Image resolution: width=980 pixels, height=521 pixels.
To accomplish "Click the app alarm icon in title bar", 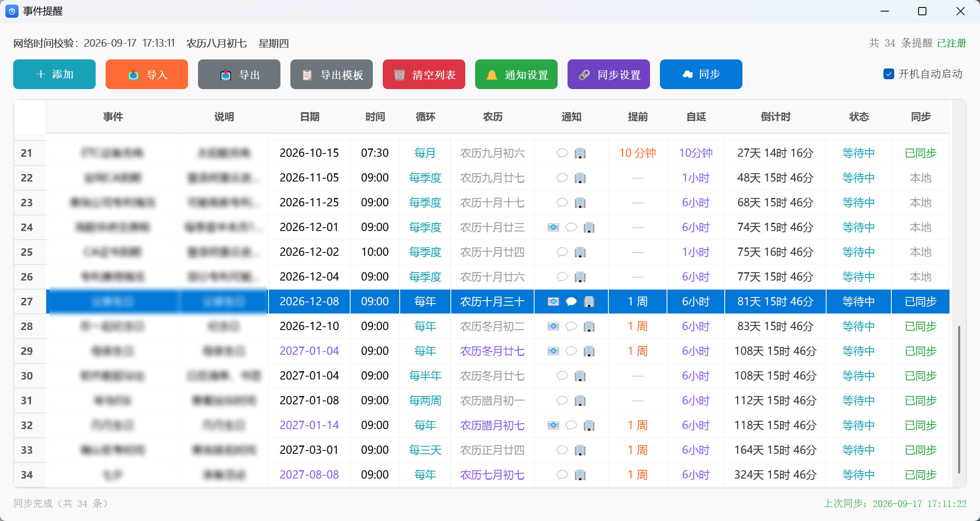I will click(x=12, y=11).
